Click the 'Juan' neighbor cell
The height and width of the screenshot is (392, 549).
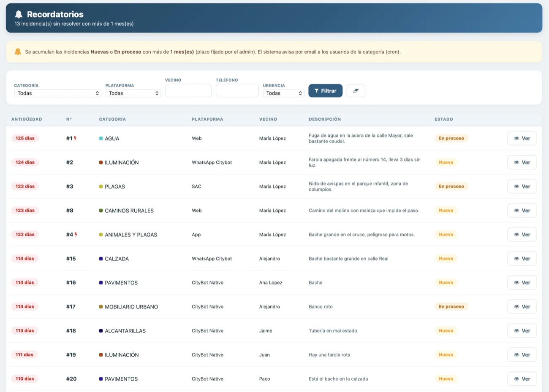pos(264,355)
